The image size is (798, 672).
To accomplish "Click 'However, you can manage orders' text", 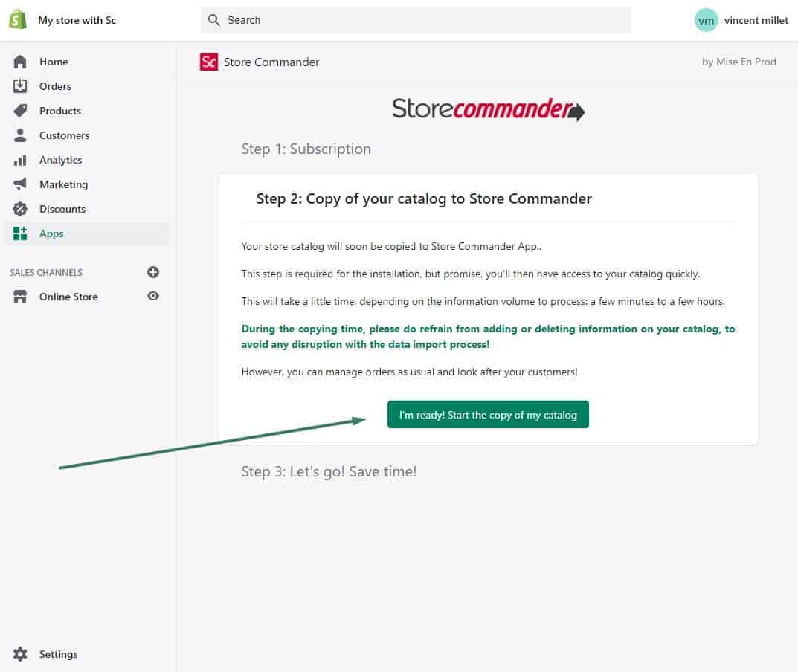I will [409, 372].
